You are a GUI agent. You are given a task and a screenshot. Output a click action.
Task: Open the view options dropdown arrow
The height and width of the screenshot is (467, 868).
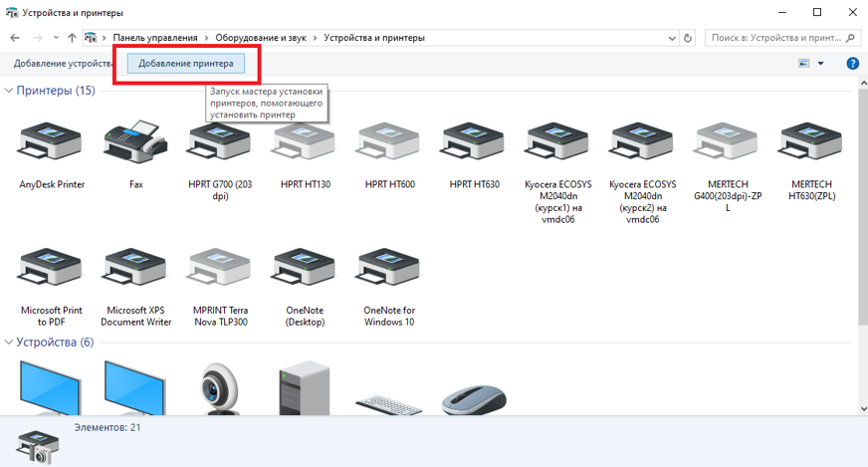[x=821, y=64]
